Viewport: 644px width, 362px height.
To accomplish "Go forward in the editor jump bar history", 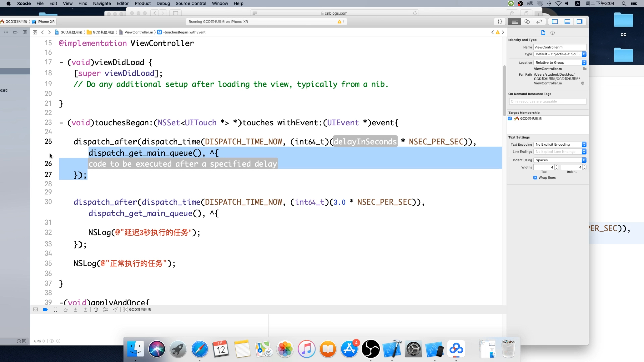I will pos(49,32).
